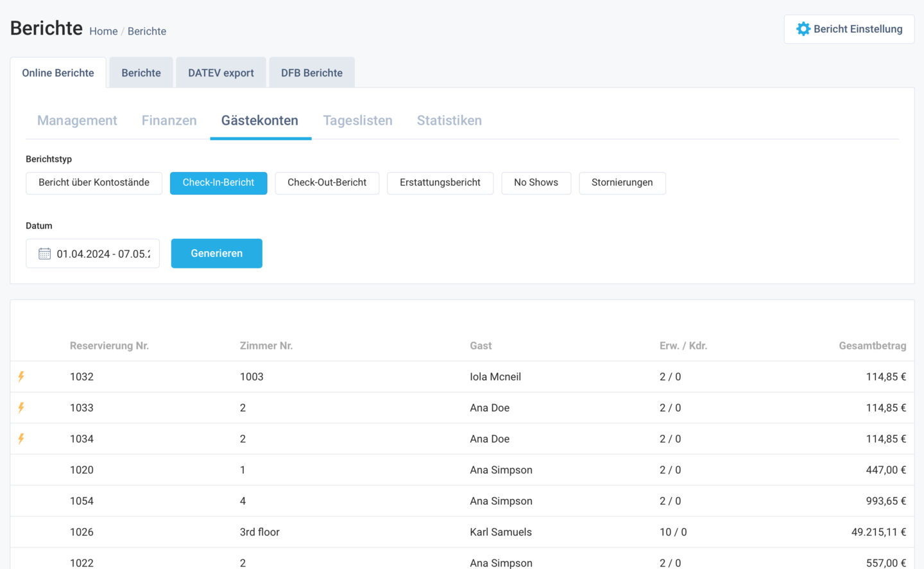The image size is (924, 569).
Task: Click the 114,85 € amount for Iola Mcneil
Action: click(886, 377)
